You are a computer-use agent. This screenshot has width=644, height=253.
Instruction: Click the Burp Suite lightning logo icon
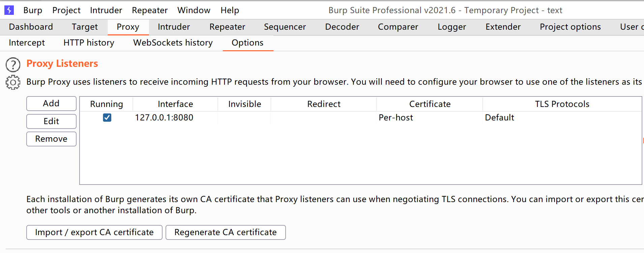(x=9, y=10)
